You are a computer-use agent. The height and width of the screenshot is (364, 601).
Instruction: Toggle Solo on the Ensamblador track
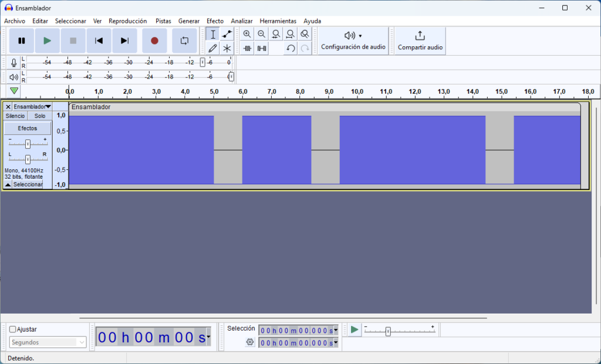pos(39,115)
